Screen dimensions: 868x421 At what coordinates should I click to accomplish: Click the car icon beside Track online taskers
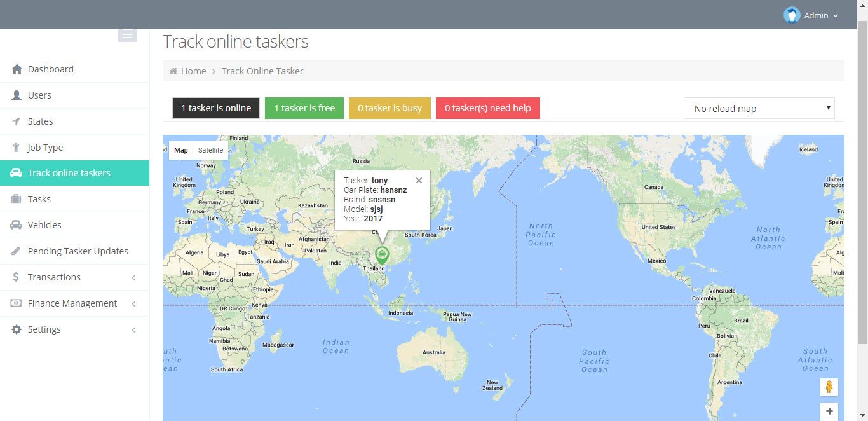pos(17,173)
